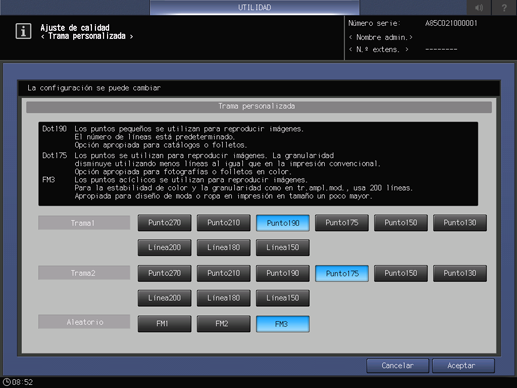Click the Número serie label

coord(374,23)
